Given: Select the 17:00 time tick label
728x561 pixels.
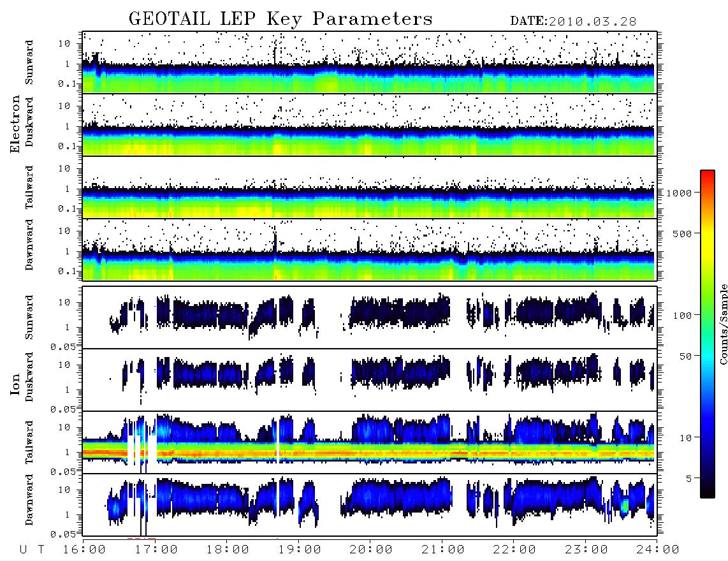Looking at the screenshot, I should (x=156, y=550).
